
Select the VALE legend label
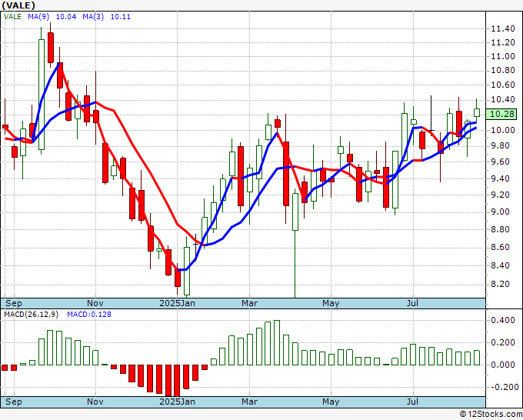click(x=12, y=17)
